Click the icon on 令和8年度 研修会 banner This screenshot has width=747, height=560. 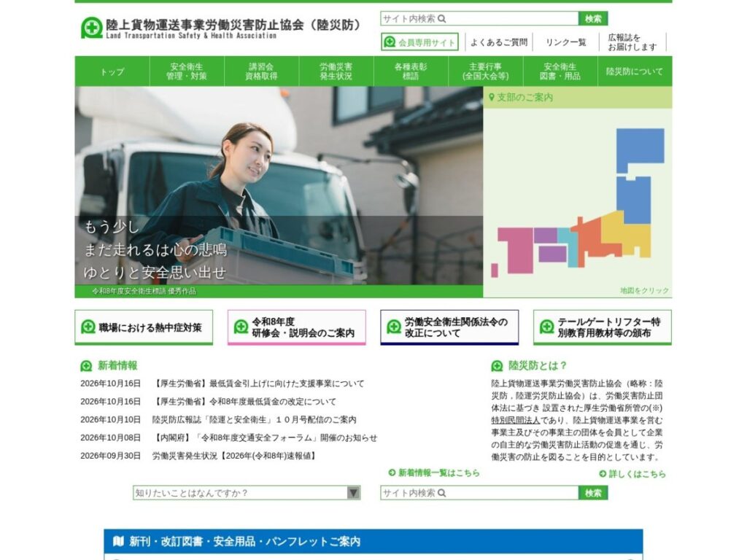[241, 327]
